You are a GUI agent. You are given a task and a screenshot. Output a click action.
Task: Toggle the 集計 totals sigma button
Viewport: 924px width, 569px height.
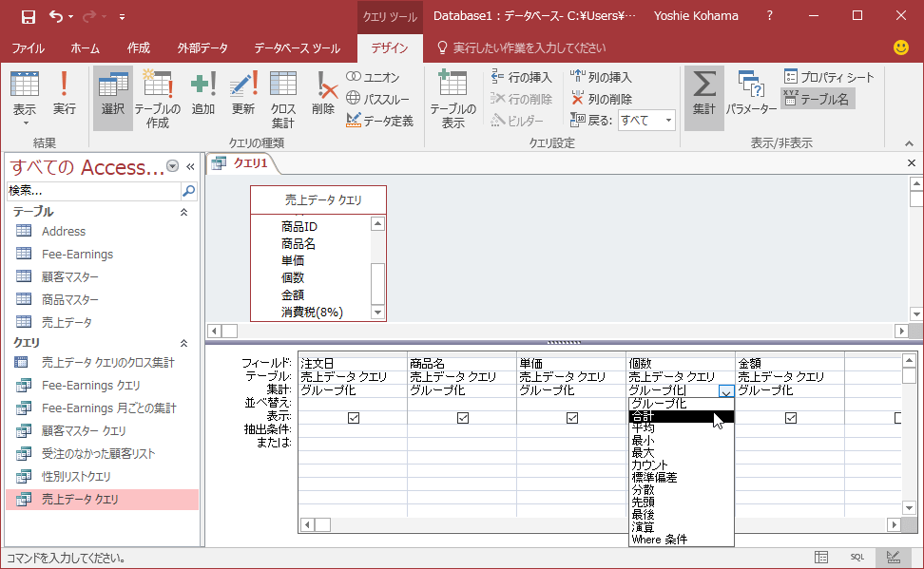coord(704,98)
